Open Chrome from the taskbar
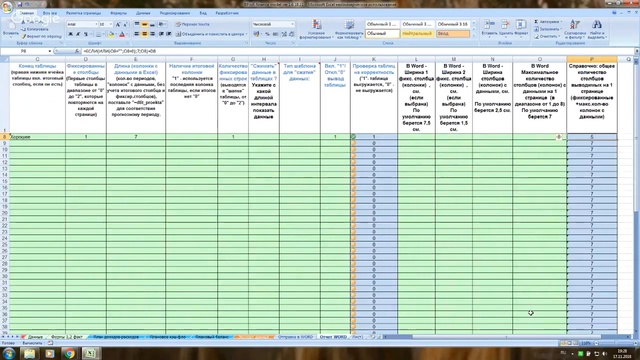The image size is (640, 360). [x=70, y=353]
